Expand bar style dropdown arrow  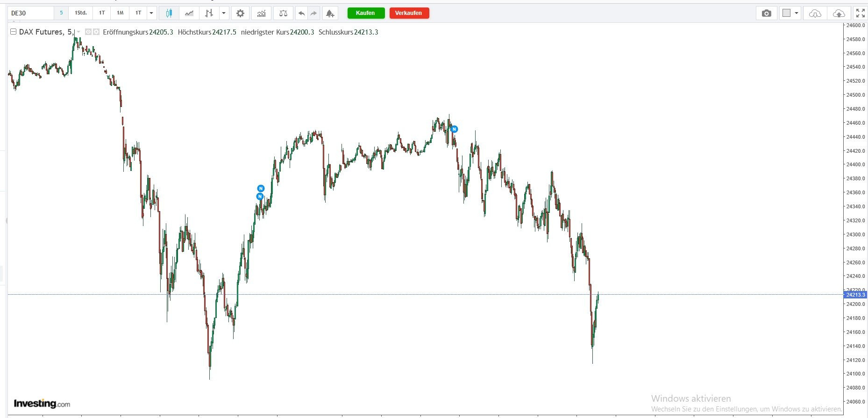pos(224,13)
